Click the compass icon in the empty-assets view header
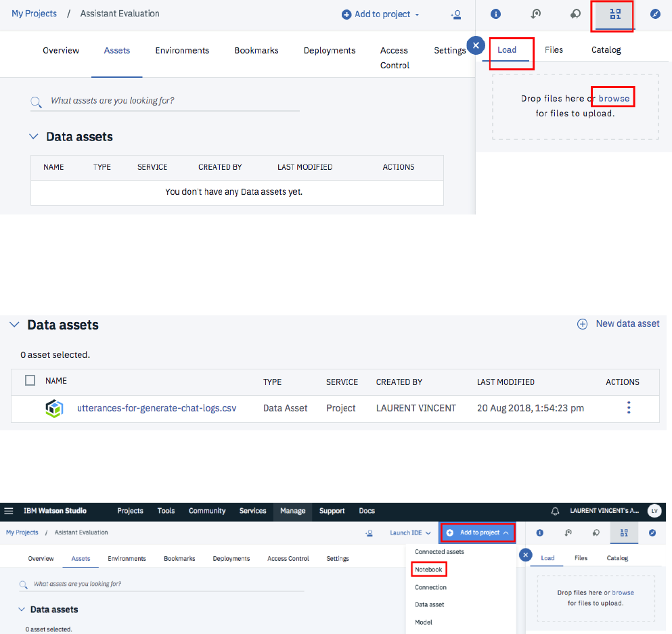 point(655,14)
